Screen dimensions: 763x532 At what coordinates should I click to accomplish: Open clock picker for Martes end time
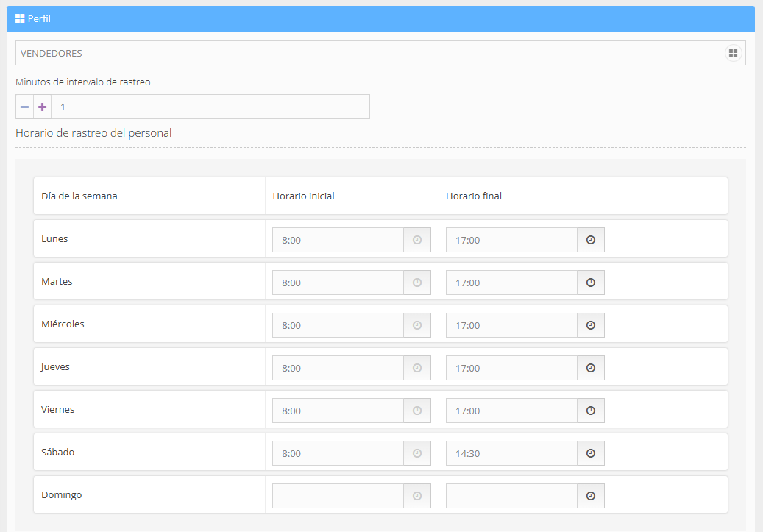point(590,283)
